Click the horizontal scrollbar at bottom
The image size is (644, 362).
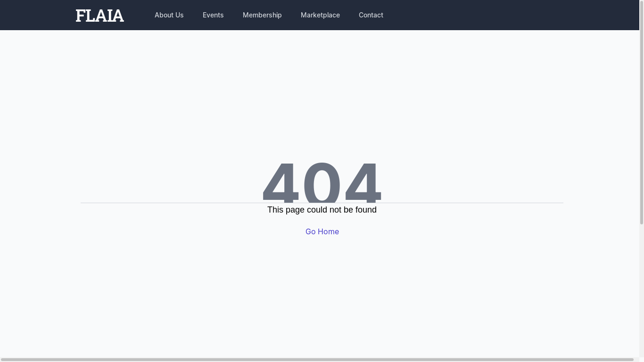(x=317, y=360)
